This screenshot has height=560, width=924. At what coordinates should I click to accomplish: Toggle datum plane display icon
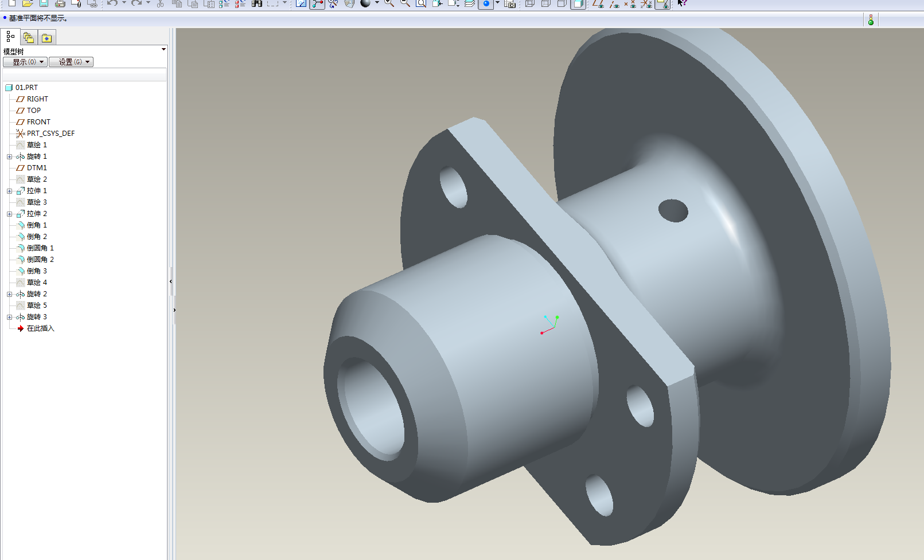click(598, 4)
